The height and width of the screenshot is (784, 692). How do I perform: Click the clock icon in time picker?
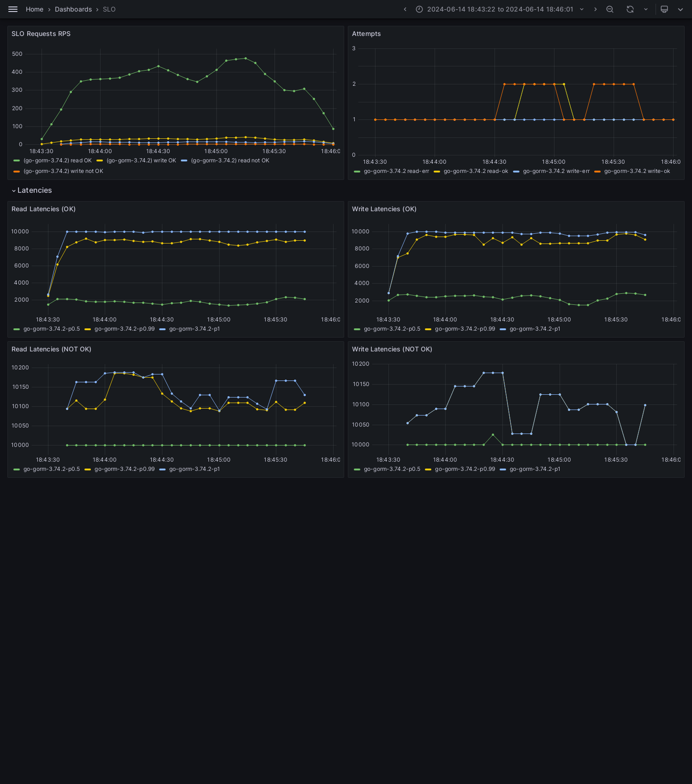click(x=419, y=9)
